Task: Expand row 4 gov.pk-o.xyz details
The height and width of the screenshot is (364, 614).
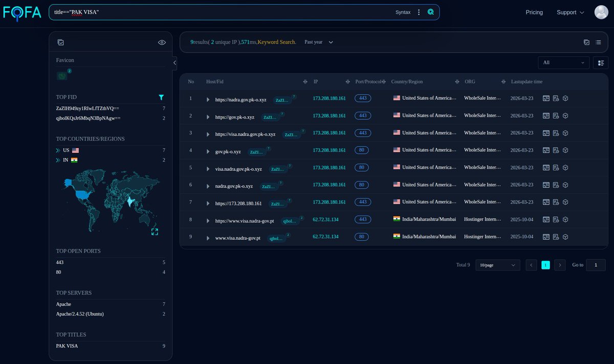Action: (208, 151)
